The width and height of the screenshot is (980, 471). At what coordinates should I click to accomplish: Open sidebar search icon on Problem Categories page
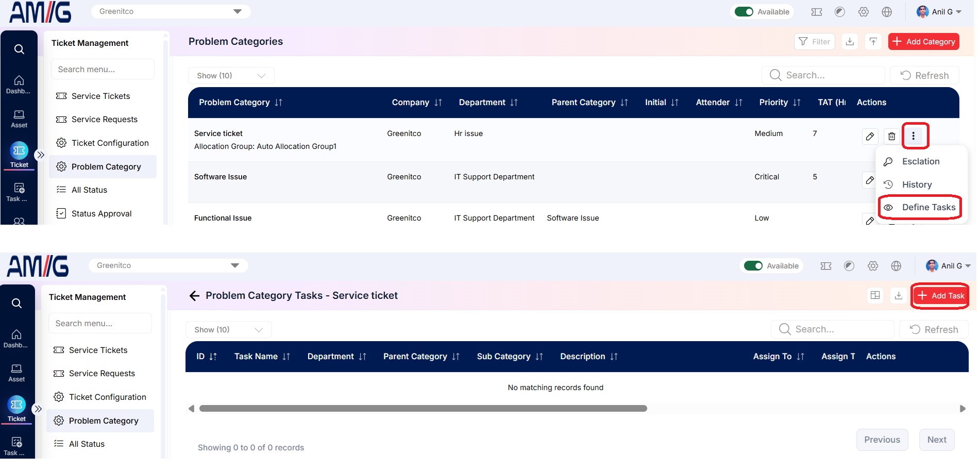click(x=19, y=49)
